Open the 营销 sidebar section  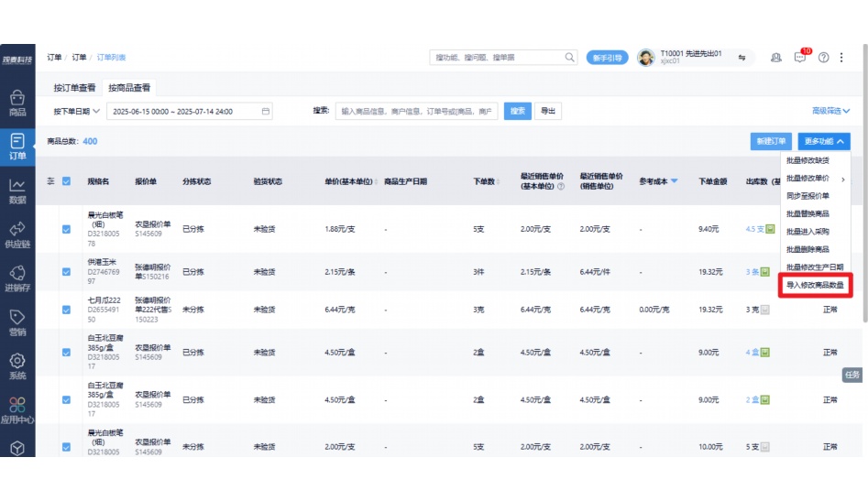tap(16, 321)
